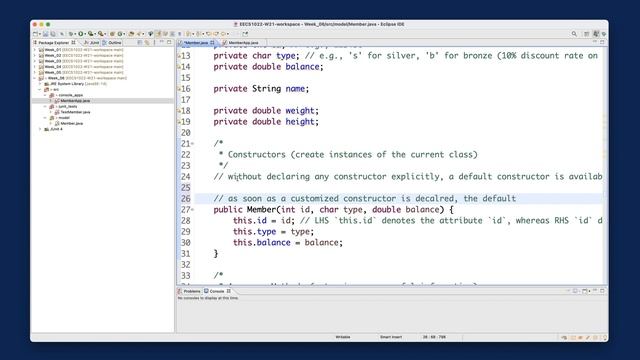Select the Week_05 project
The width and height of the screenshot is (640, 360).
[53, 72]
